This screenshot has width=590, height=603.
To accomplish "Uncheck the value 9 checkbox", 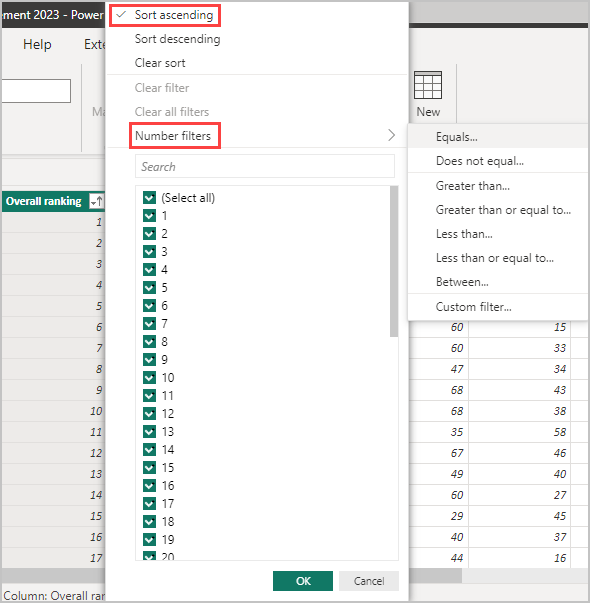I will (149, 360).
